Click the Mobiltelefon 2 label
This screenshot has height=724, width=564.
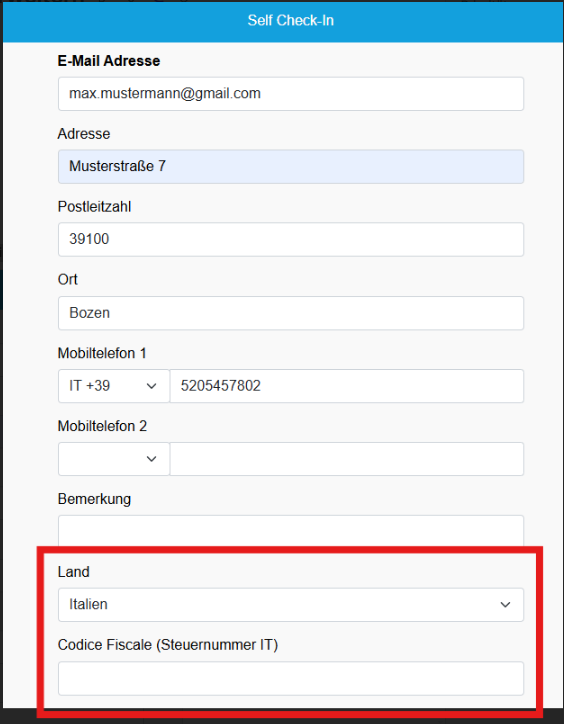(102, 426)
